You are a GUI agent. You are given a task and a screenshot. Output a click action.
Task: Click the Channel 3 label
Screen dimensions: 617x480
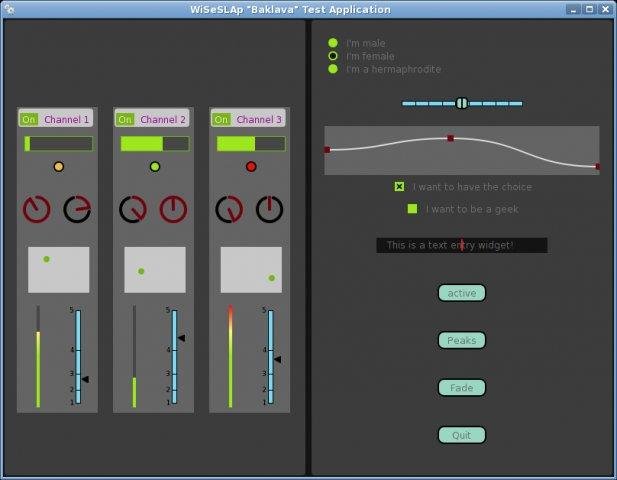tap(259, 119)
